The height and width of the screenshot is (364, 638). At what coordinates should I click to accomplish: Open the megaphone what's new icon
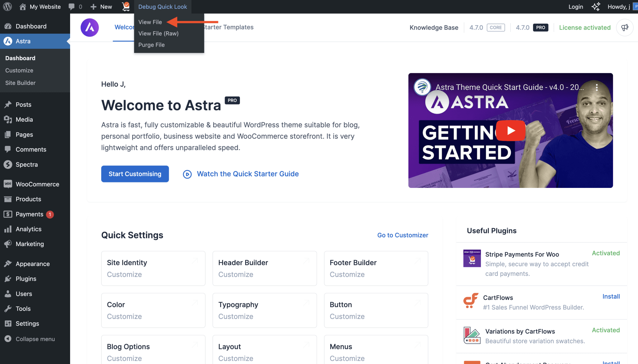tap(625, 27)
